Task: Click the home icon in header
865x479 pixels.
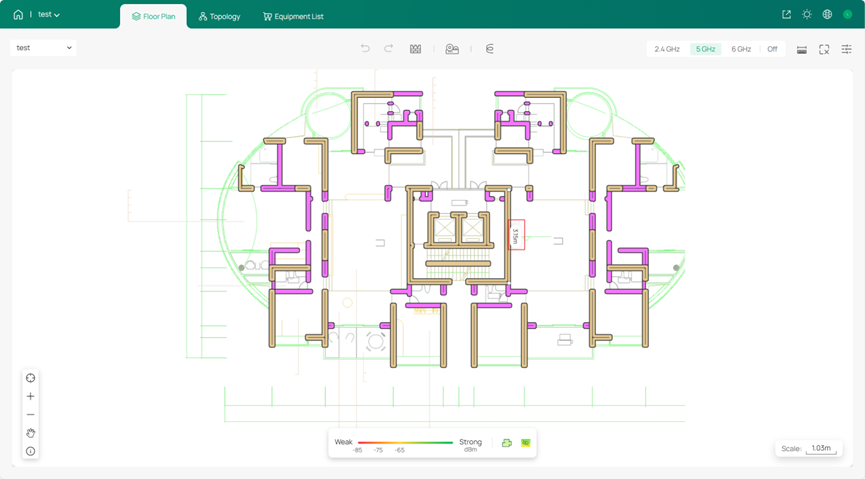Action: tap(18, 15)
